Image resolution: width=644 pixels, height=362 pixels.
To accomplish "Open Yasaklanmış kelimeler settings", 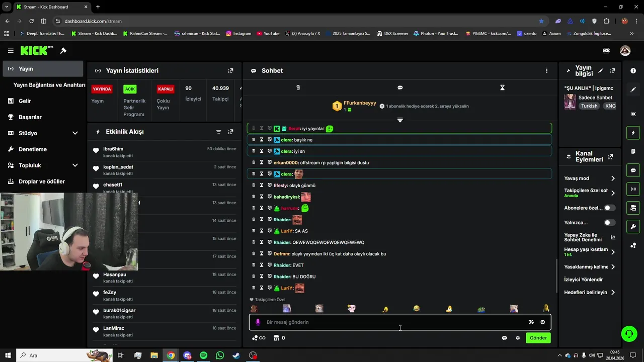I will 590,267.
